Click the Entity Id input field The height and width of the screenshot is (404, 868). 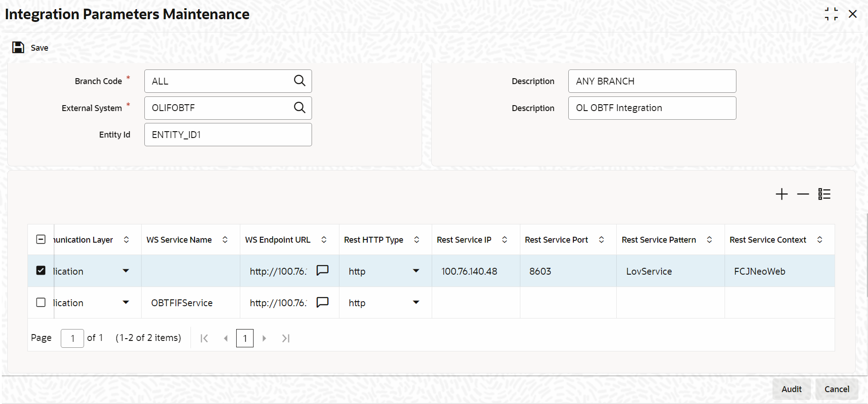point(228,134)
